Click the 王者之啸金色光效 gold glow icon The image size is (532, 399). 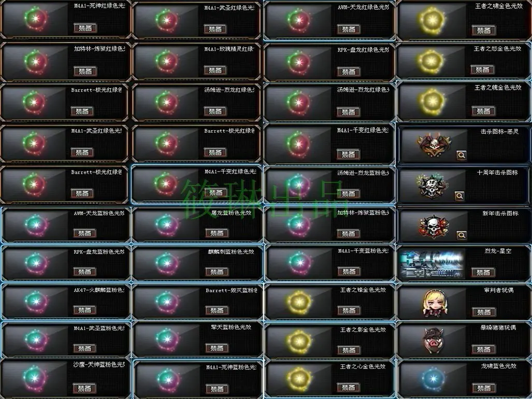pos(432,20)
